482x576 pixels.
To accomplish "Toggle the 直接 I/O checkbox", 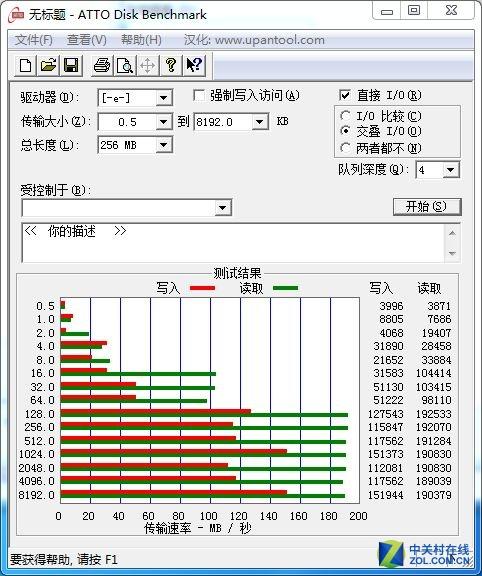I will click(x=345, y=96).
